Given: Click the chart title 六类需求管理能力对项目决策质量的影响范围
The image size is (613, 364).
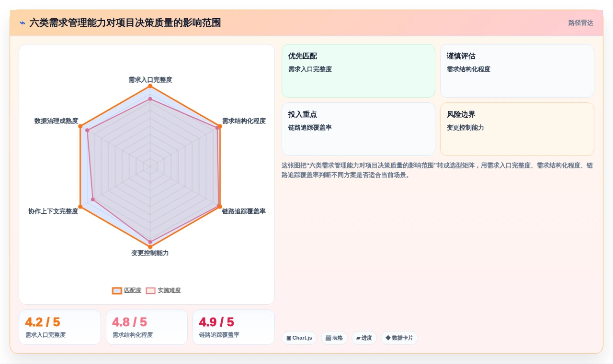Looking at the screenshot, I should point(125,23).
